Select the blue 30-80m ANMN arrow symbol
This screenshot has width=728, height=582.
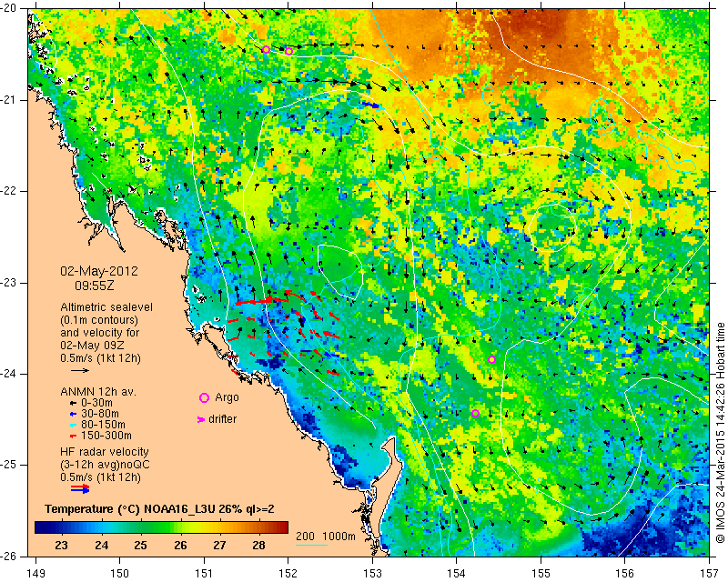coord(73,414)
